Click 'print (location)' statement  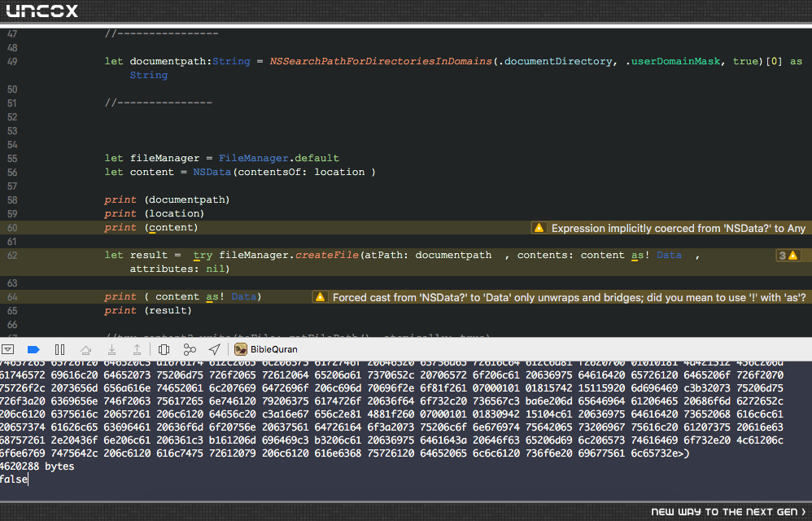pyautogui.click(x=155, y=214)
